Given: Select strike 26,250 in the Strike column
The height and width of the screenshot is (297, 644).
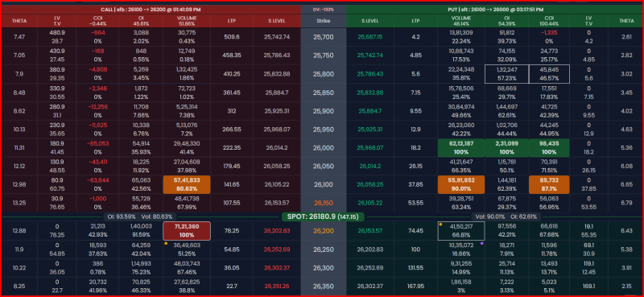Looking at the screenshot, I should click(x=324, y=250).
